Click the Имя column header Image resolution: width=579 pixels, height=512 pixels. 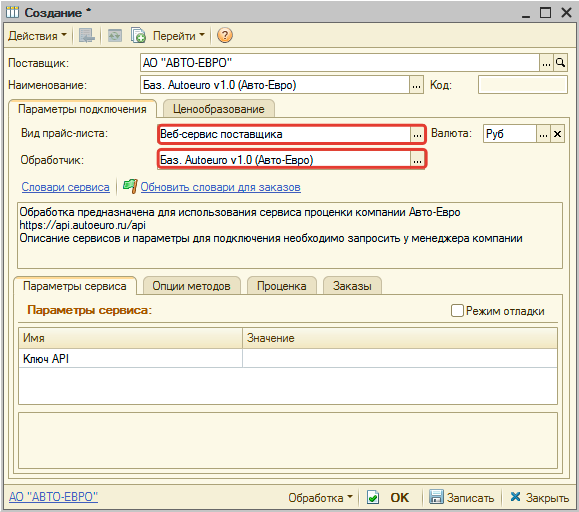pyautogui.click(x=130, y=338)
